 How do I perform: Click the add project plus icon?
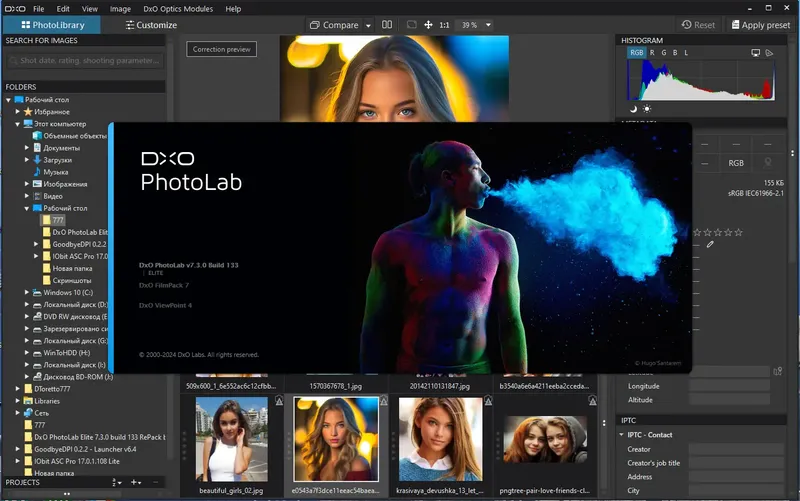(136, 482)
